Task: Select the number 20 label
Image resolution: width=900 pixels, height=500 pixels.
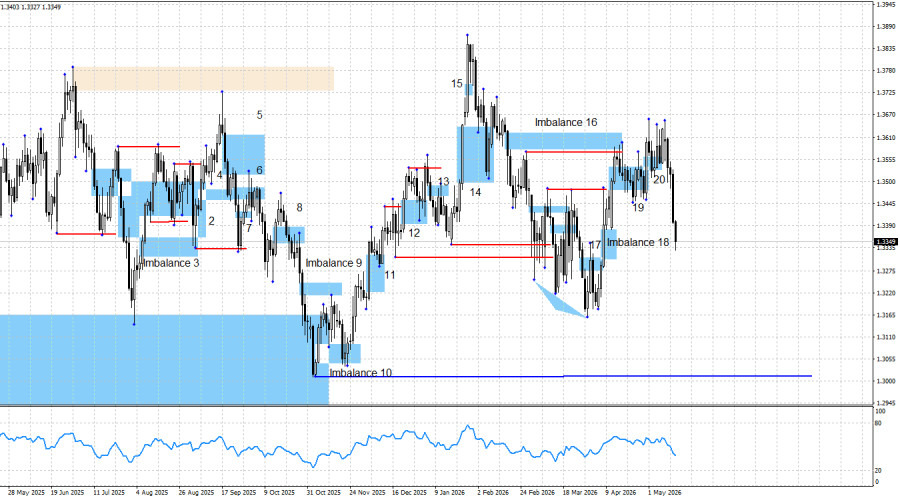Action: click(659, 180)
